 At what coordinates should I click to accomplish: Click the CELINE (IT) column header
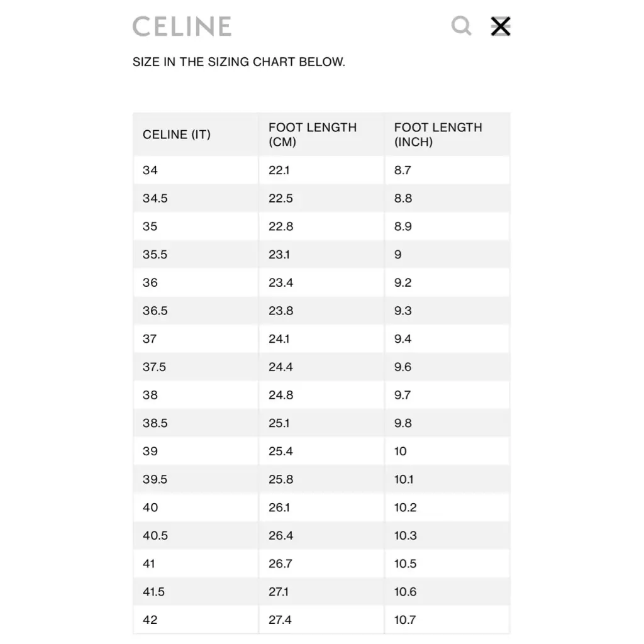click(177, 135)
